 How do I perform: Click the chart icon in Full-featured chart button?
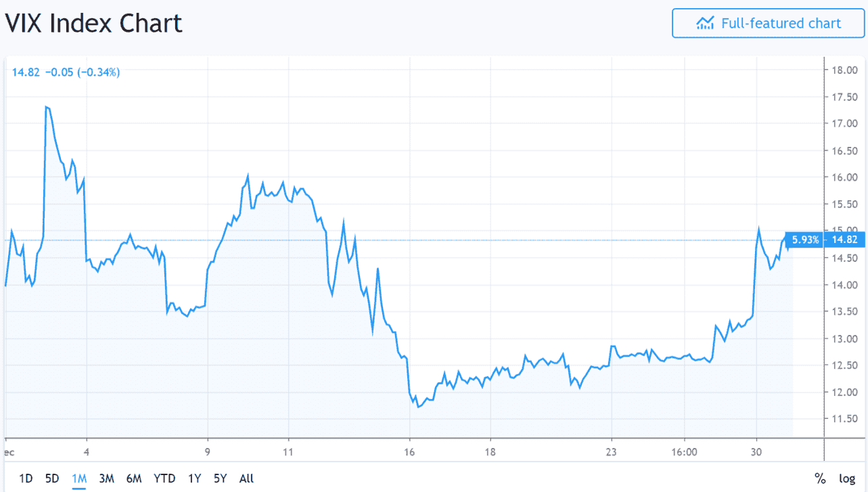705,24
